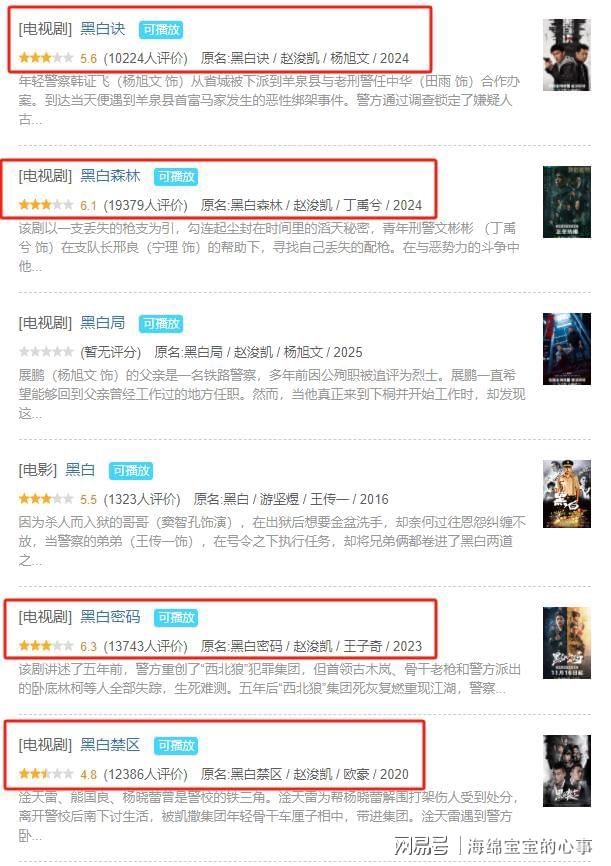Click the empty star rating of 黑白局
611x866 pixels.
coord(46,352)
